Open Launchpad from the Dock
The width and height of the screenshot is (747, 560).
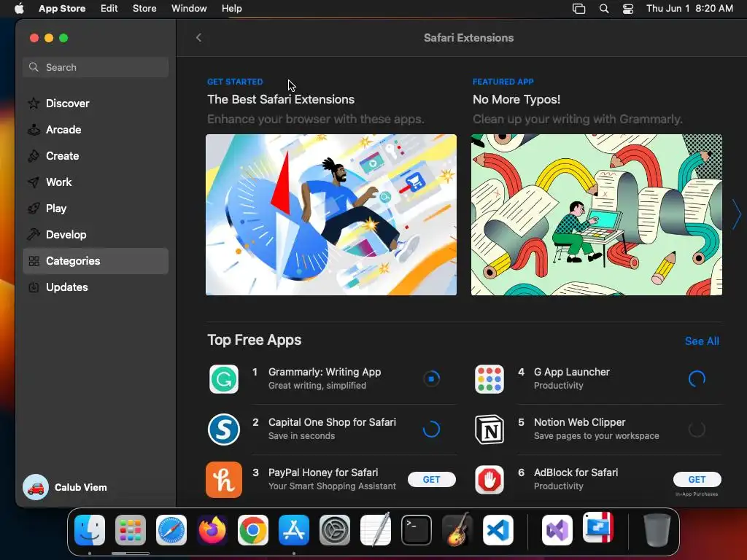tap(131, 530)
